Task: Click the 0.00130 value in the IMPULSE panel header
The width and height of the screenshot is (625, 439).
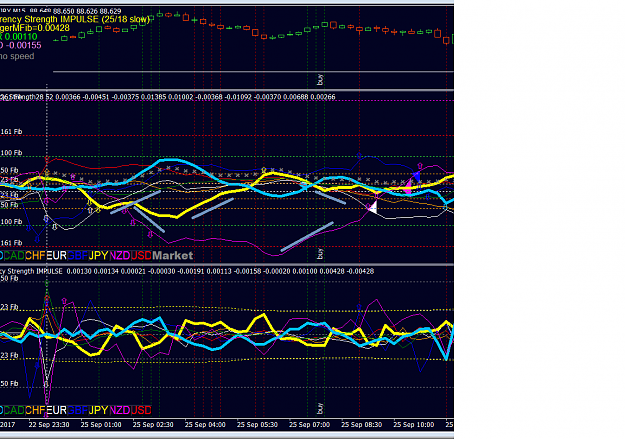Action: 79,271
